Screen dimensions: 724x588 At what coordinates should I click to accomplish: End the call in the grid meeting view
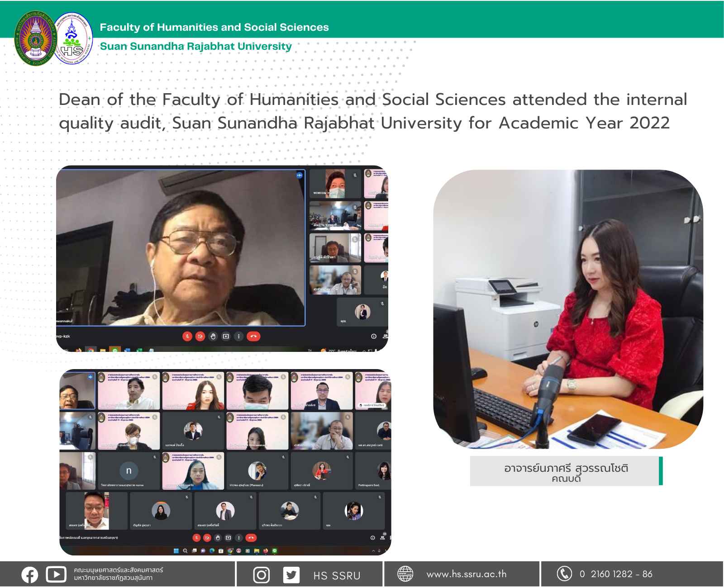251,538
